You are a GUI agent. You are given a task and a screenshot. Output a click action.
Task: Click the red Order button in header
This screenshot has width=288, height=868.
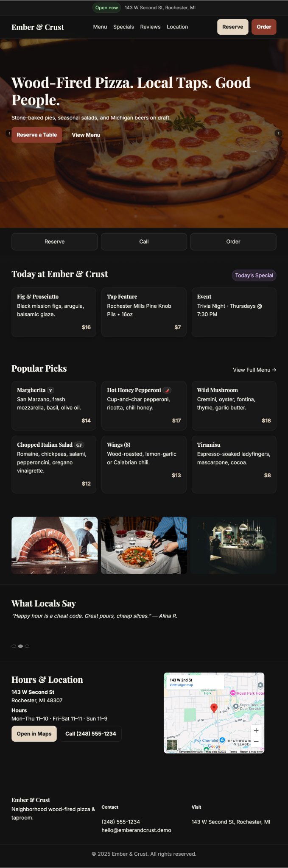coord(264,27)
